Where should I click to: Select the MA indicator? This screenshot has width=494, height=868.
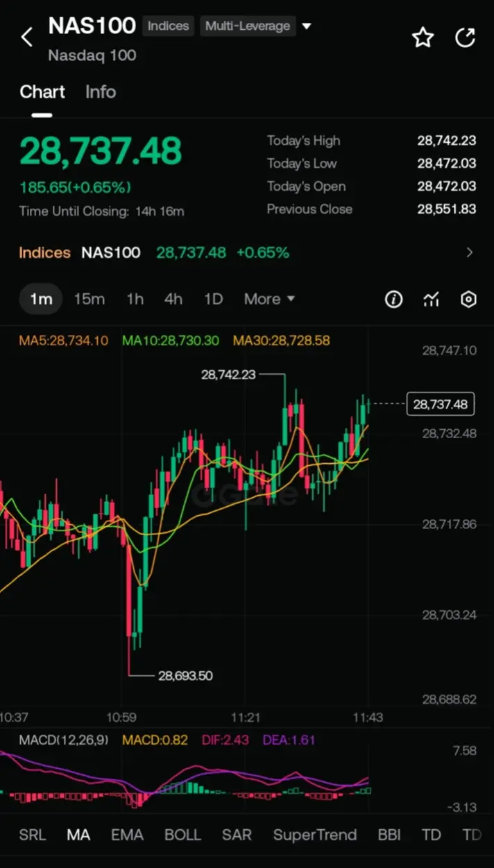(x=78, y=835)
